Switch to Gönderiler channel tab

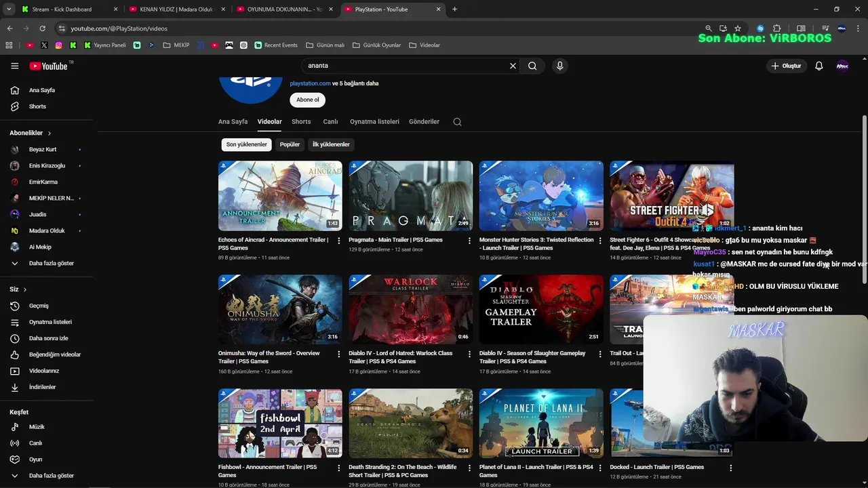click(424, 122)
